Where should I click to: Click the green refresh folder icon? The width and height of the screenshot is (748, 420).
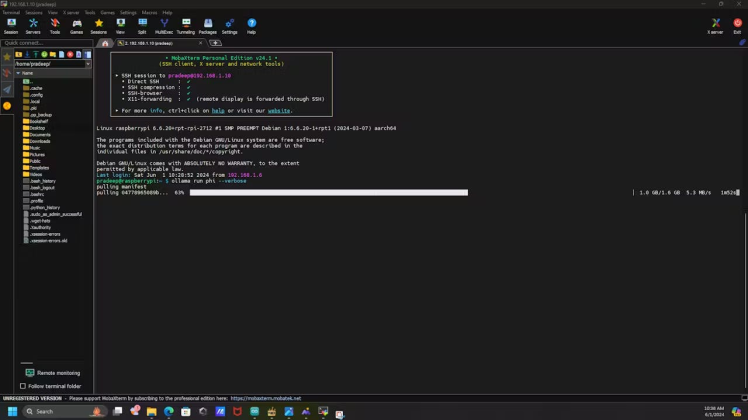point(44,54)
